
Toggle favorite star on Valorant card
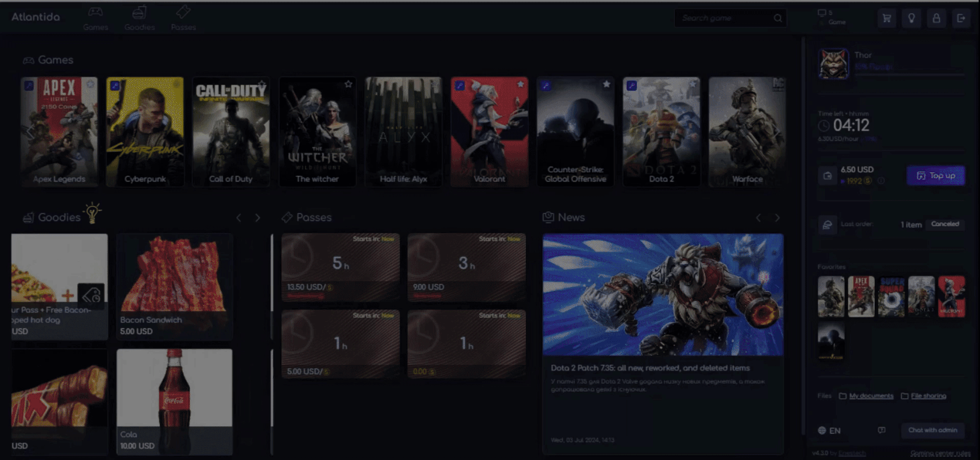520,85
